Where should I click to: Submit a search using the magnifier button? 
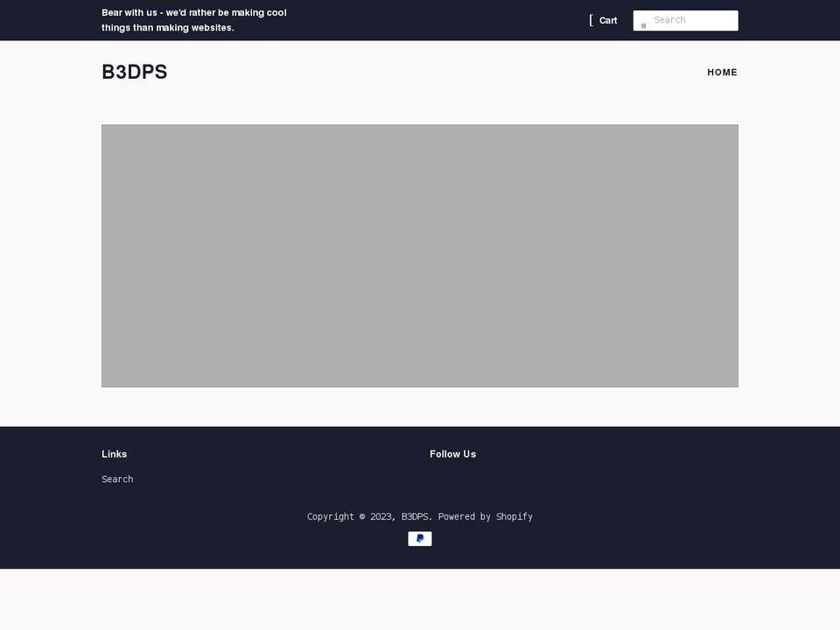pyautogui.click(x=643, y=24)
